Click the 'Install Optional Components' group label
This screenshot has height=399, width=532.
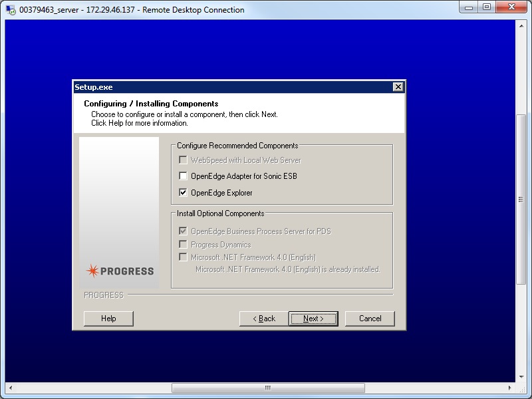(221, 213)
